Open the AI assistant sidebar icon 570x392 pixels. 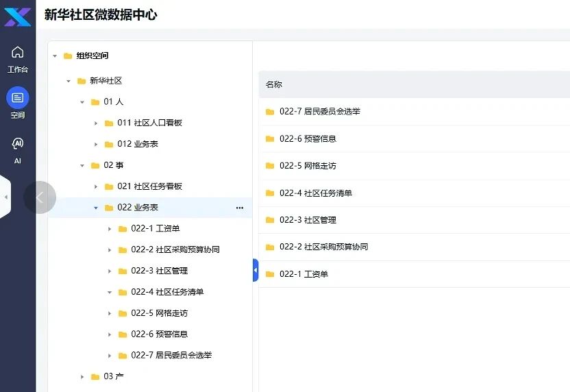[18, 144]
